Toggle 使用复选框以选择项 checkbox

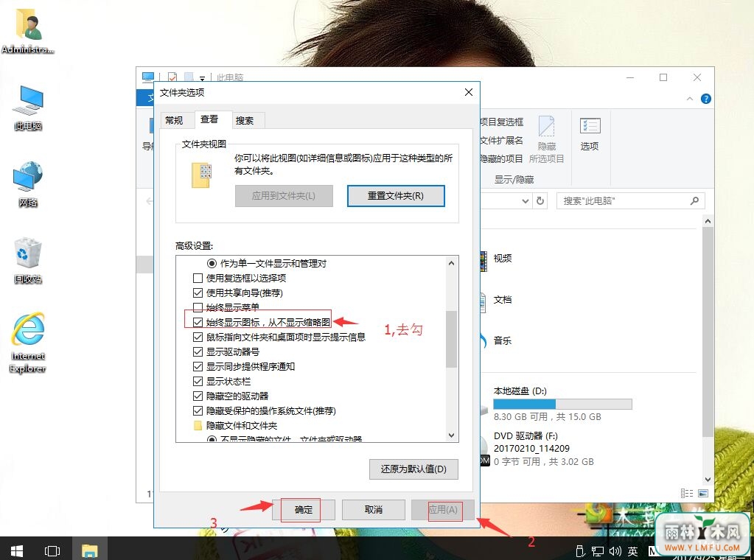tap(198, 279)
